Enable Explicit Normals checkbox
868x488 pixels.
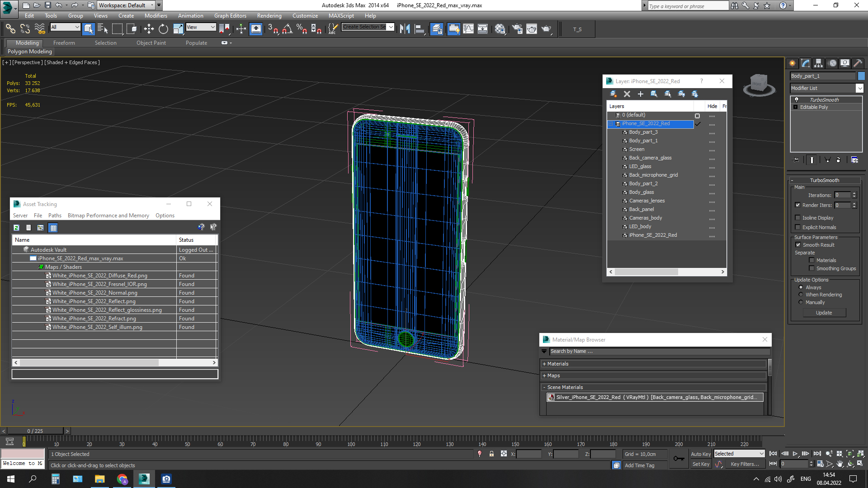(x=798, y=227)
